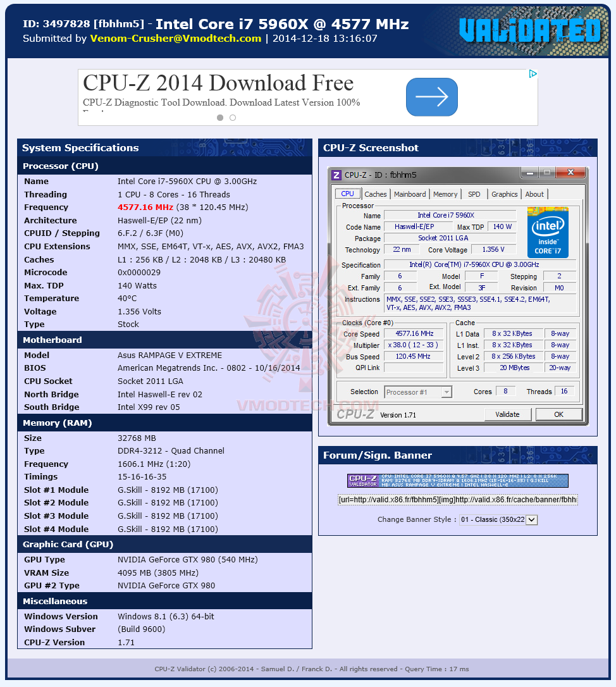This screenshot has width=616, height=687.
Task: Switch to the Caches tab
Action: click(376, 194)
